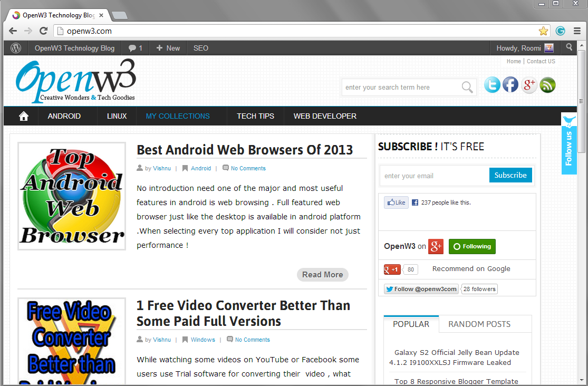Click the OpenW3 site logo

(x=76, y=81)
